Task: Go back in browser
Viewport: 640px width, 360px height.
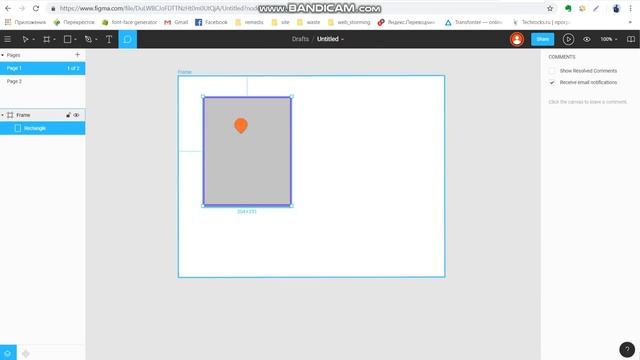Action: tap(8, 8)
